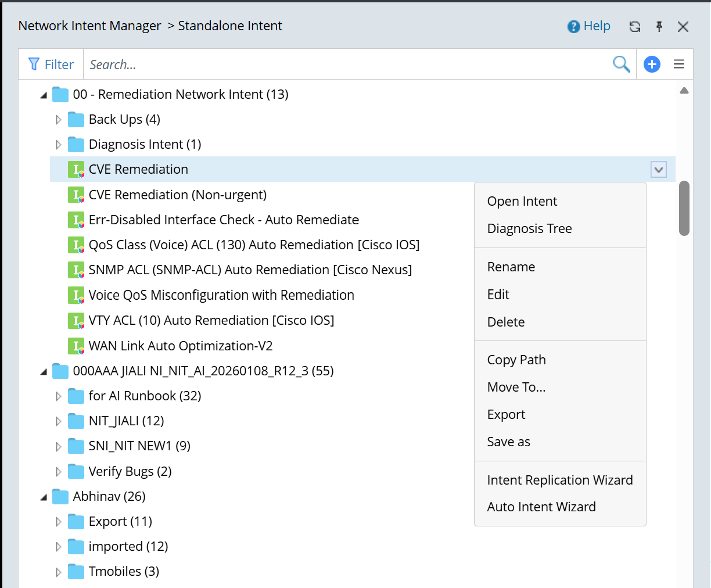Click the vertical scrollbar thumb
Screen dimensions: 711x588
(684, 208)
